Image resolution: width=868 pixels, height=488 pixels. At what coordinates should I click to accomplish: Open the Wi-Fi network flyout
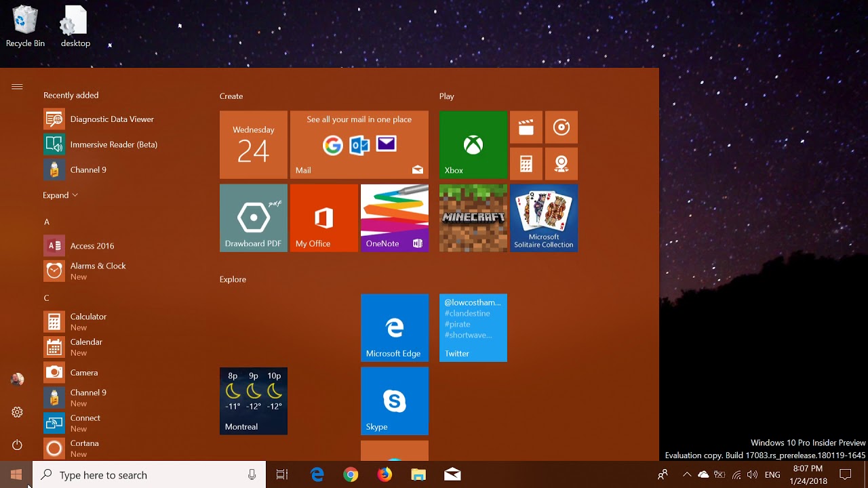(736, 474)
